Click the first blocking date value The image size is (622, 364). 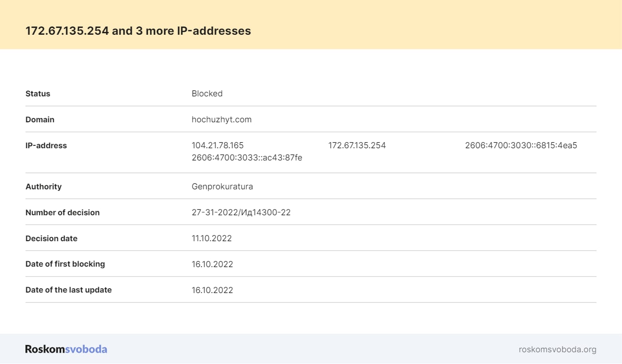pos(212,264)
